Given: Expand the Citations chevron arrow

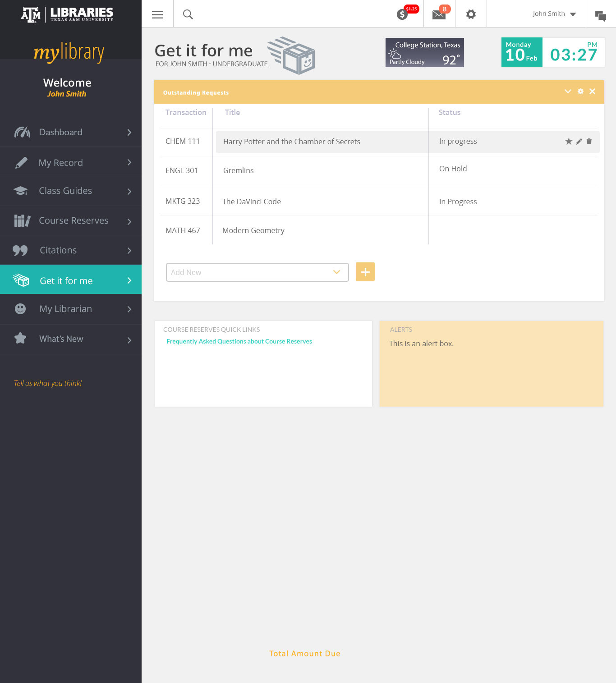Looking at the screenshot, I should pos(129,251).
